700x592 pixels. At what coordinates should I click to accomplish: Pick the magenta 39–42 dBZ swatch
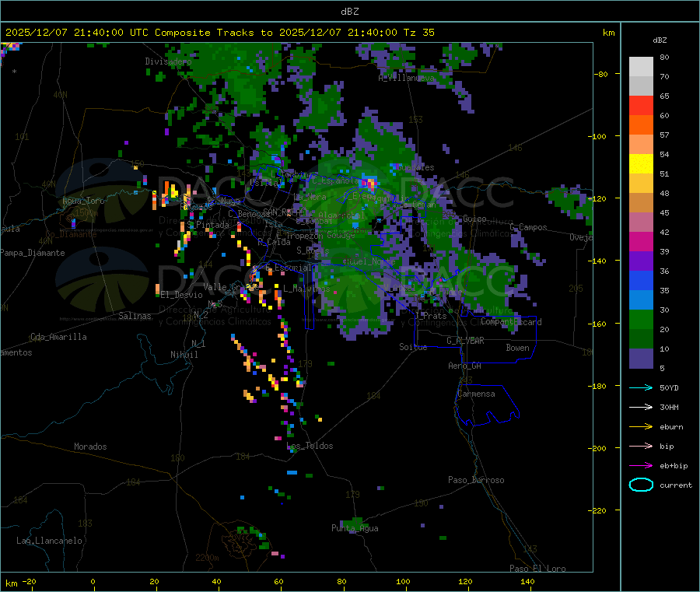pos(641,241)
